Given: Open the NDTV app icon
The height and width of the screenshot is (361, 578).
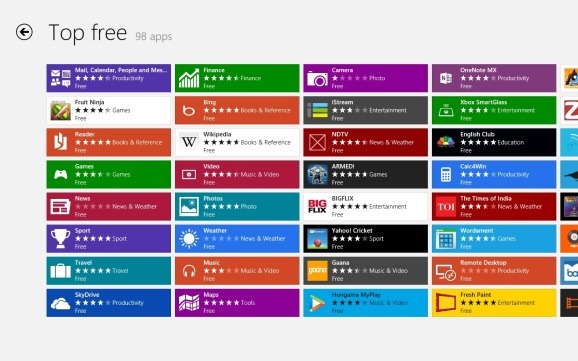Looking at the screenshot, I should pos(317,142).
